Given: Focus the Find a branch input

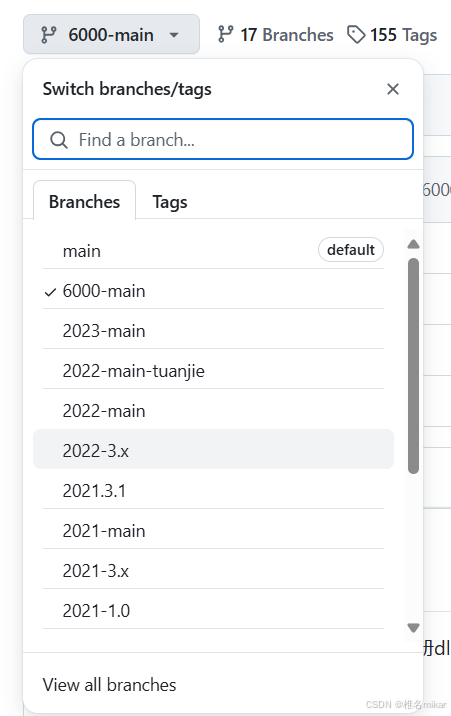Looking at the screenshot, I should [x=223, y=139].
